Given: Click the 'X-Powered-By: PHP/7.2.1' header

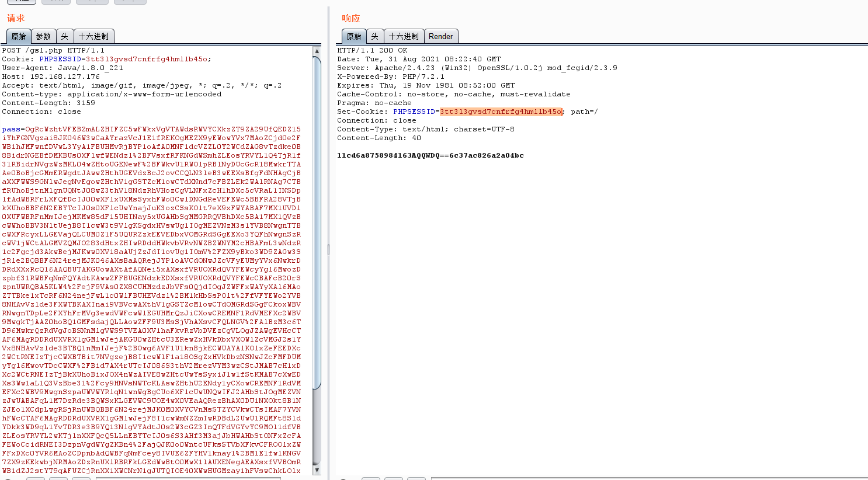Looking at the screenshot, I should click(391, 76).
